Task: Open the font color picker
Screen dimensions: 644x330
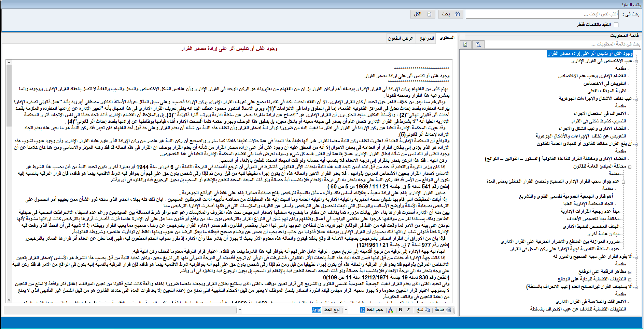Action: pyautogui.click(x=391, y=310)
